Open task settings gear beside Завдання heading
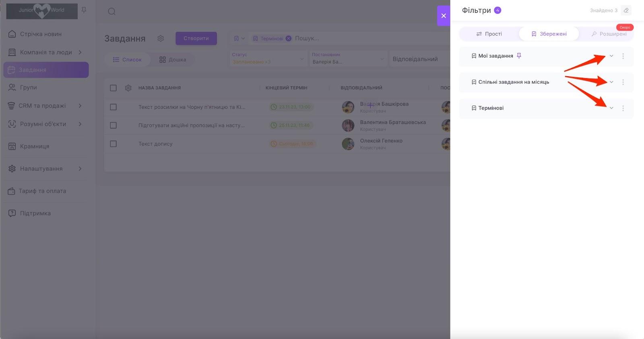Viewport: 644px width, 339px height. pyautogui.click(x=161, y=38)
